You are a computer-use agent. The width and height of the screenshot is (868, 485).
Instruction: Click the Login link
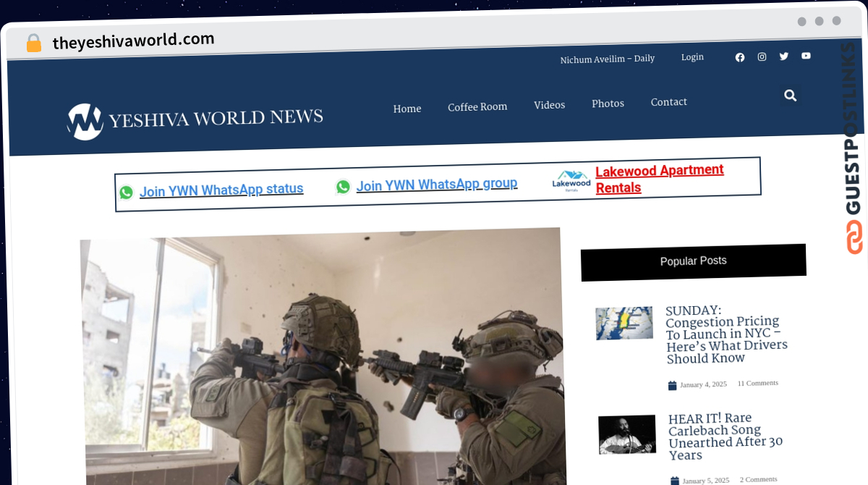(692, 57)
